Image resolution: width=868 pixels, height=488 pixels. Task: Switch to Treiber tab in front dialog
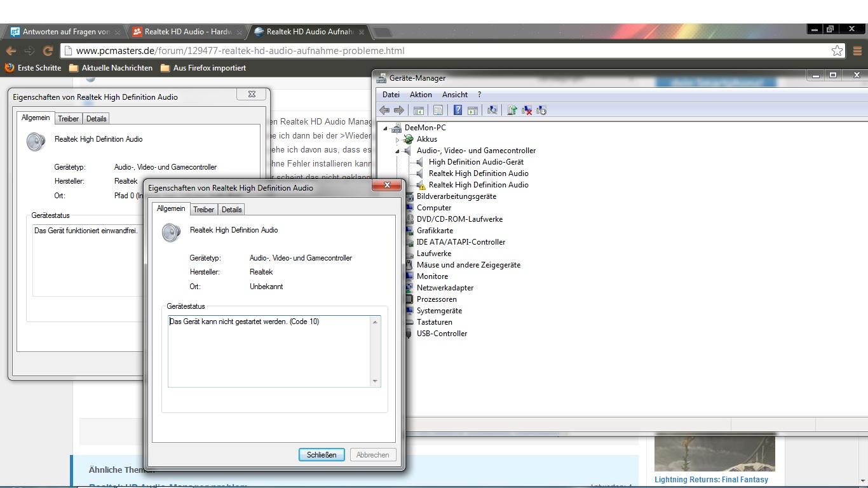(203, 210)
